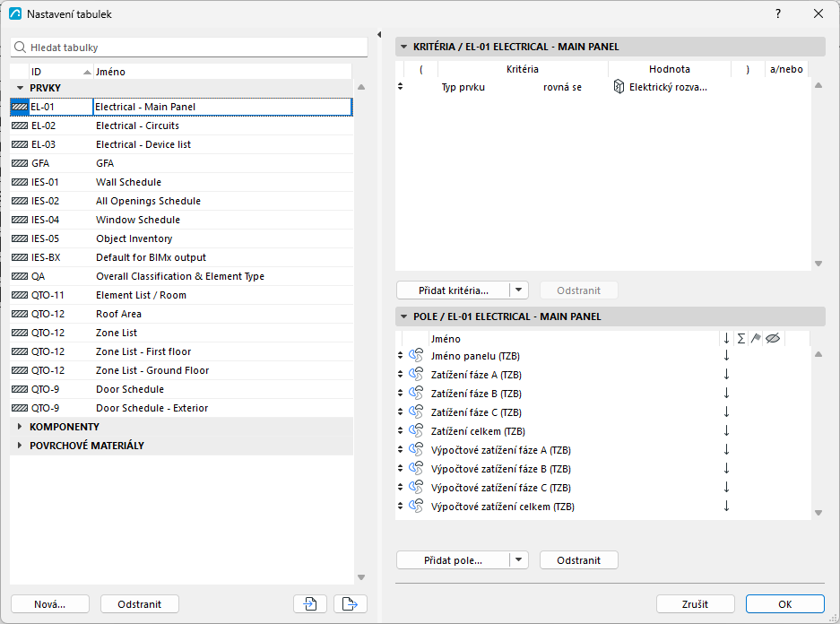Click the Hledat tabulky search field
Screen dimensions: 840x624
189,48
